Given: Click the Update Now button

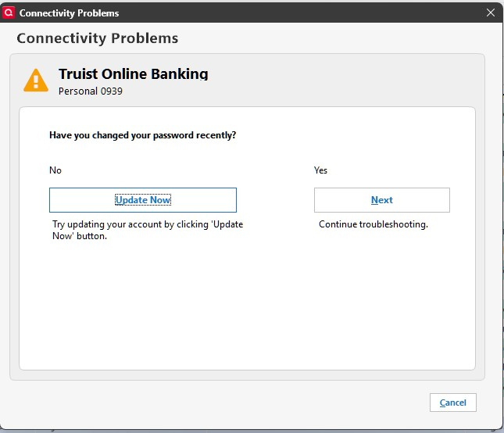Looking at the screenshot, I should tap(143, 200).
